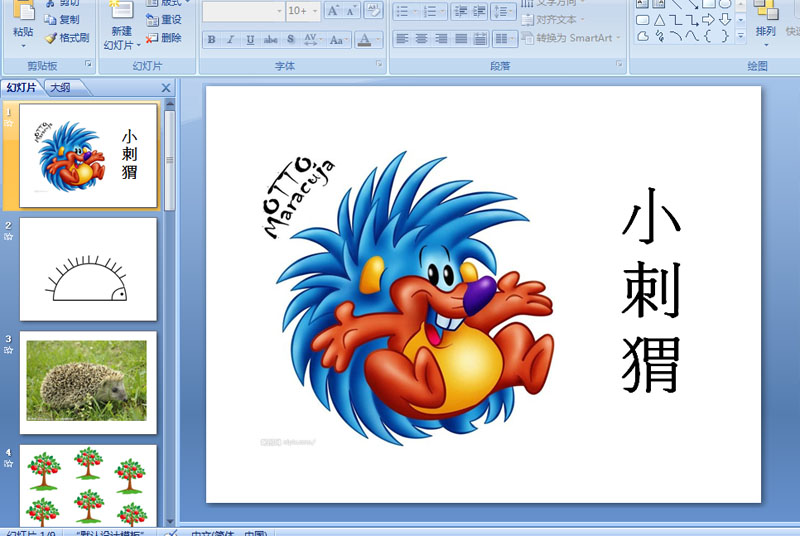Click the Paste clipboard icon
Viewport: 800px width, 536px height.
click(x=23, y=10)
